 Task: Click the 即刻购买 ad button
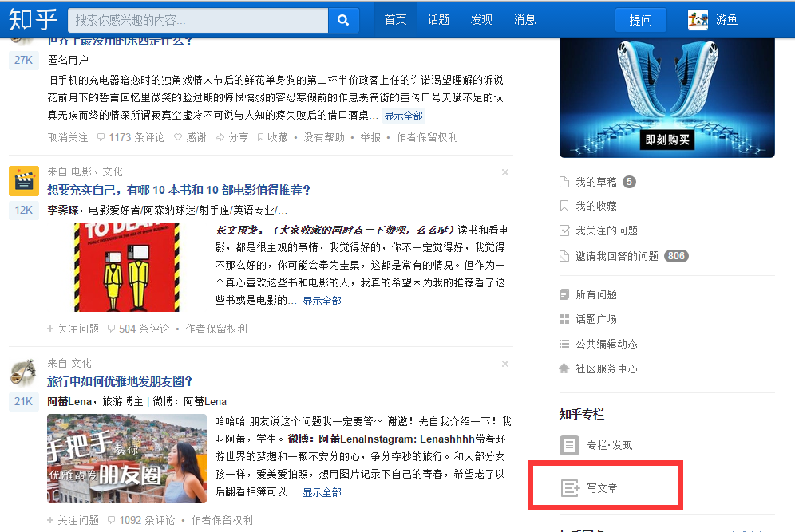[667, 140]
